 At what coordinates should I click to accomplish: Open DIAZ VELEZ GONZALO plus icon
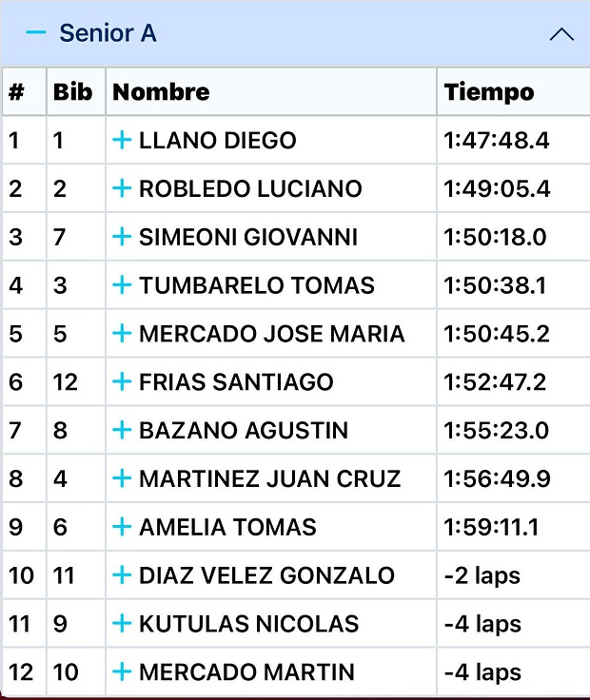click(x=122, y=575)
